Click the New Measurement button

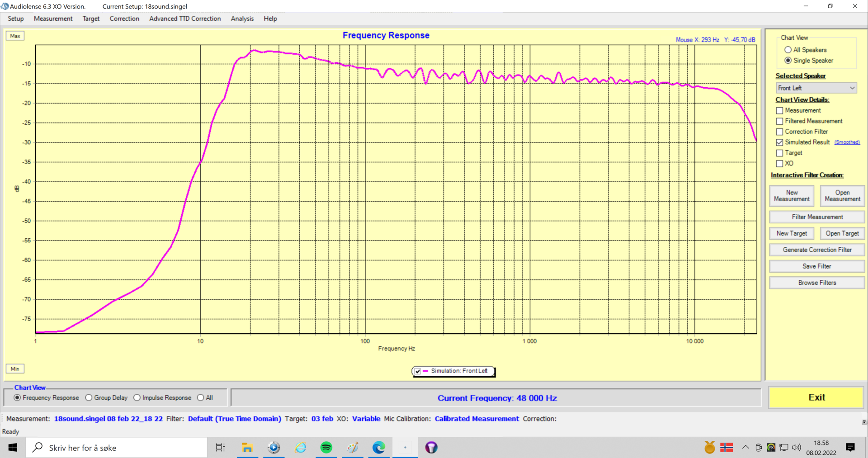pos(792,196)
